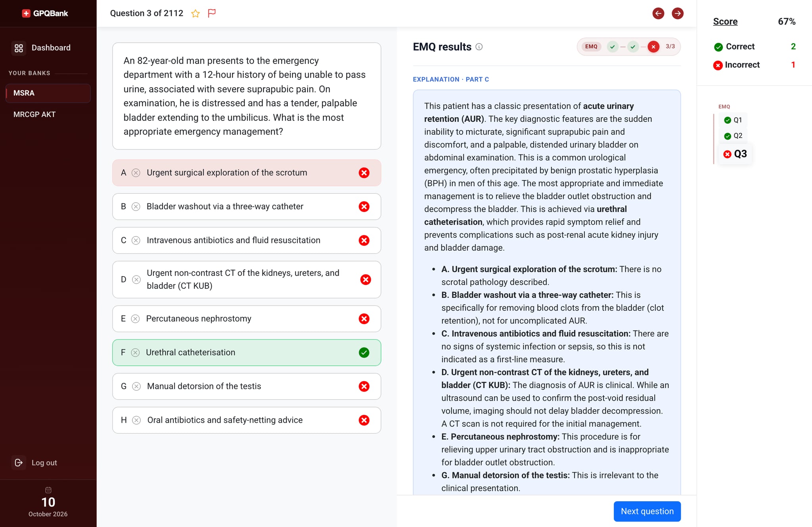Strike out option F cross-circle

135,353
